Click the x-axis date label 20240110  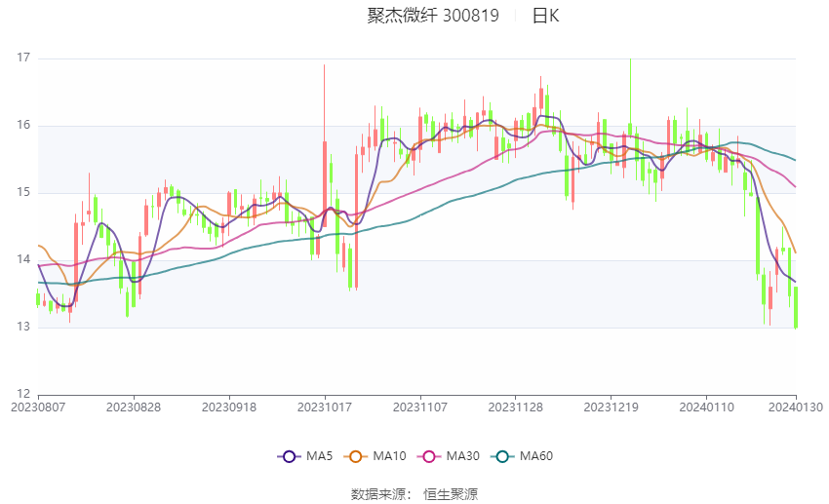(x=707, y=407)
